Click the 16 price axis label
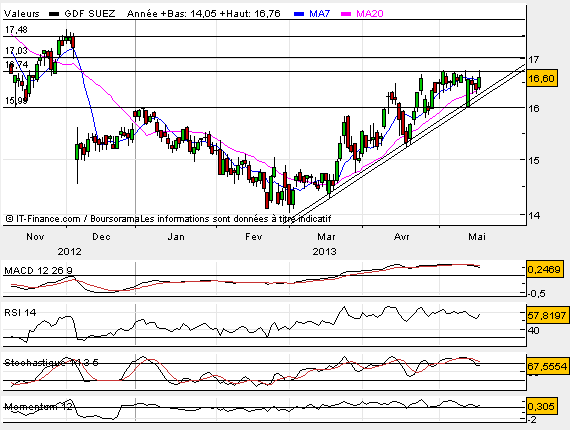 pyautogui.click(x=534, y=109)
